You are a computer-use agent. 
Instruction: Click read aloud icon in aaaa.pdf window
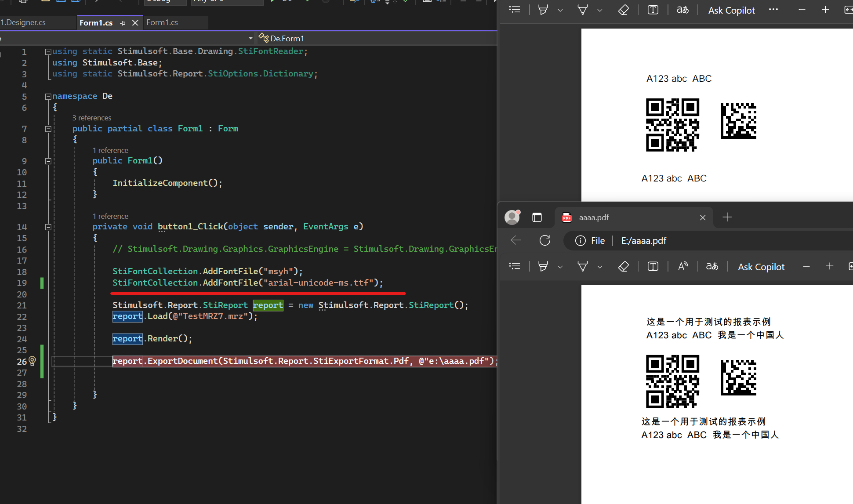[683, 266]
